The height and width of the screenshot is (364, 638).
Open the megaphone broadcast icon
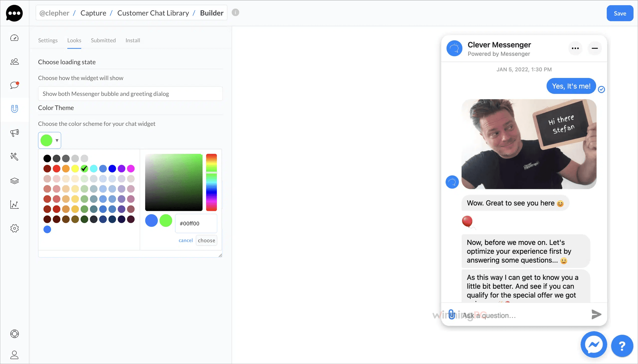coord(14,132)
